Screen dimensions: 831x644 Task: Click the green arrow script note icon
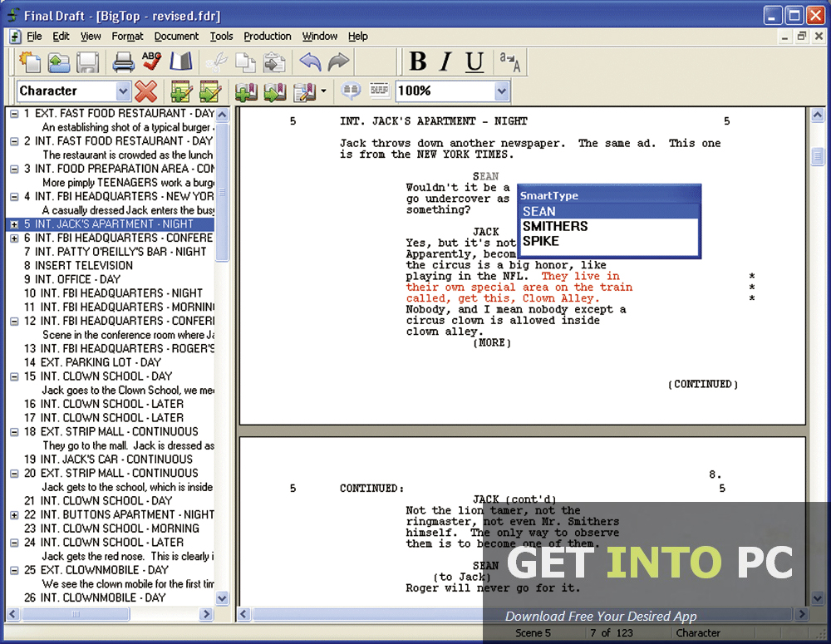[x=274, y=91]
